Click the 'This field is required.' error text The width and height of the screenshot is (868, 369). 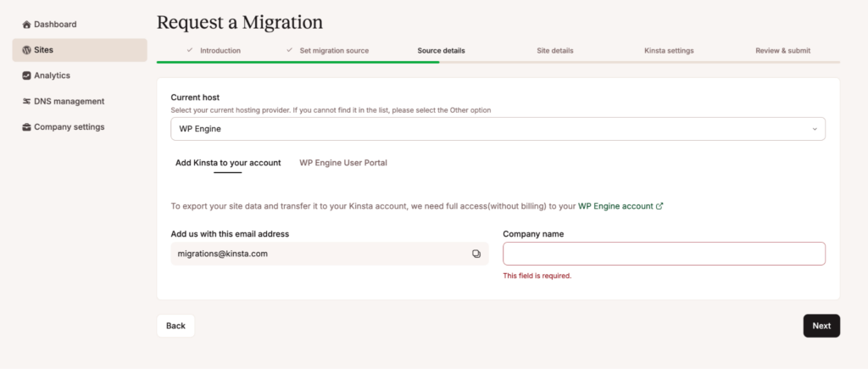[x=537, y=276]
